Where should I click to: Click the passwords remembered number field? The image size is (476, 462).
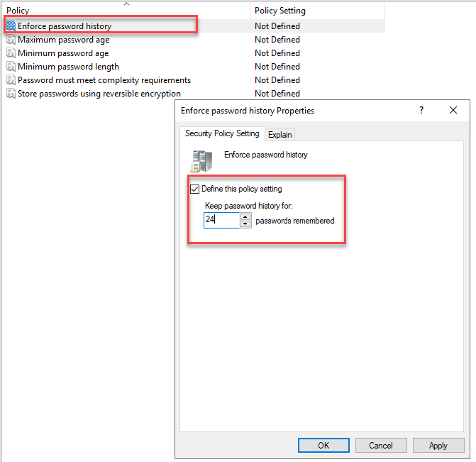(x=220, y=220)
